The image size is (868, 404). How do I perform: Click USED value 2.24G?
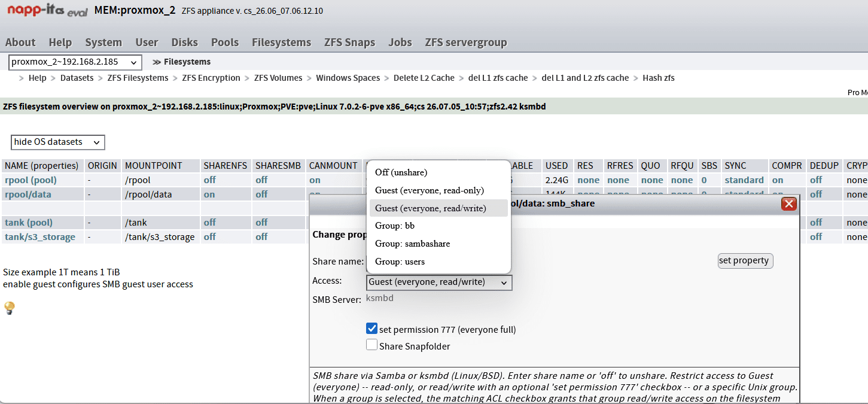(556, 180)
